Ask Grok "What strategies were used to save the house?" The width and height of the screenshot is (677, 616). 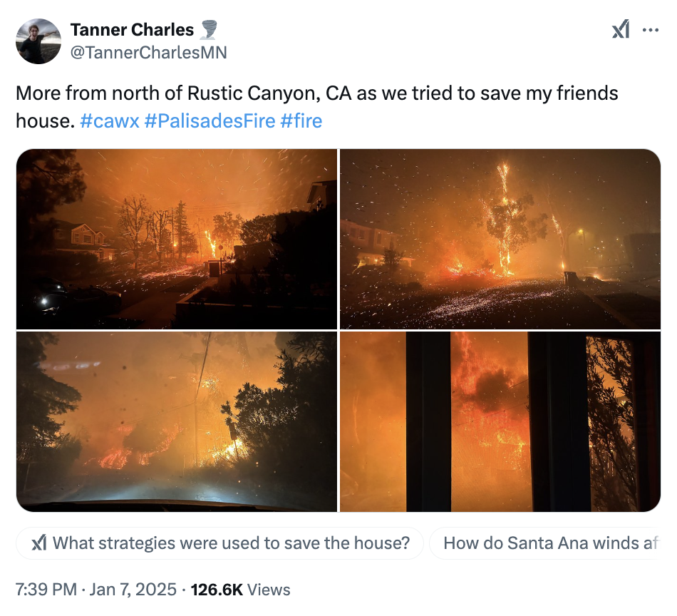tap(231, 543)
